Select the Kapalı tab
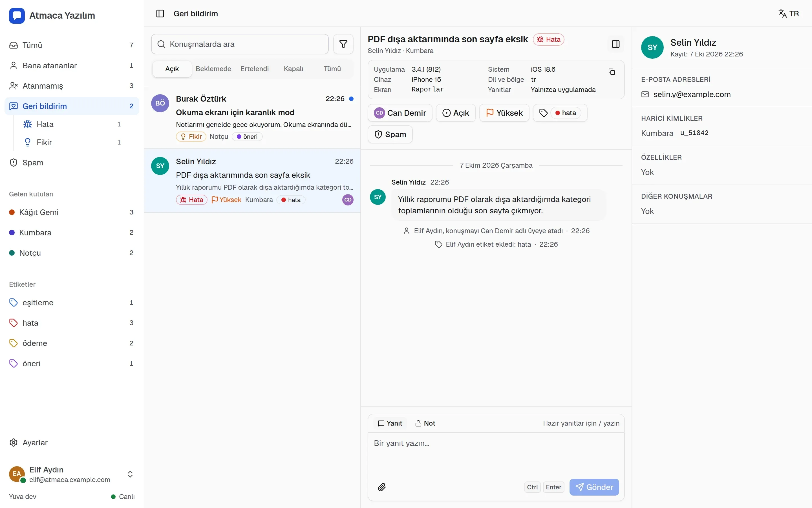The height and width of the screenshot is (508, 812). (294, 69)
